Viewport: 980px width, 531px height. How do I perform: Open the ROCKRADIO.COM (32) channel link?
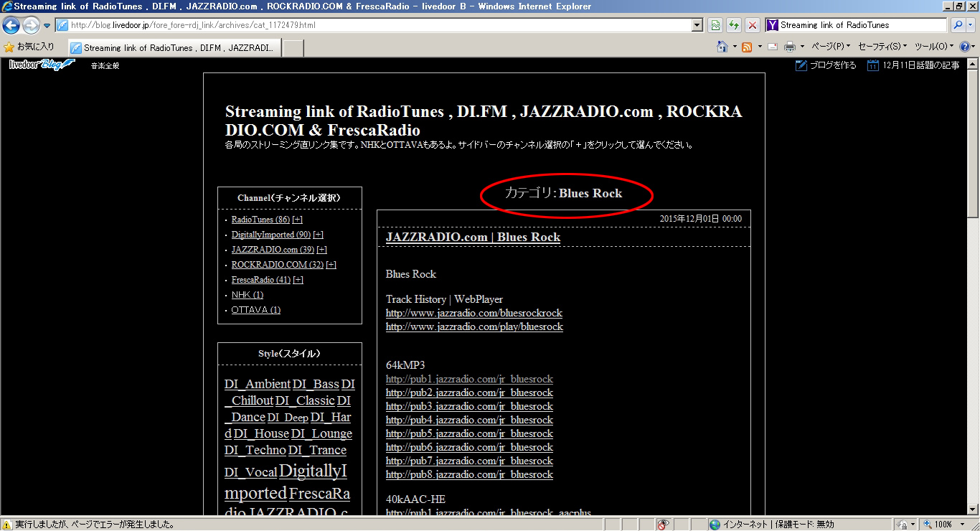pos(278,265)
